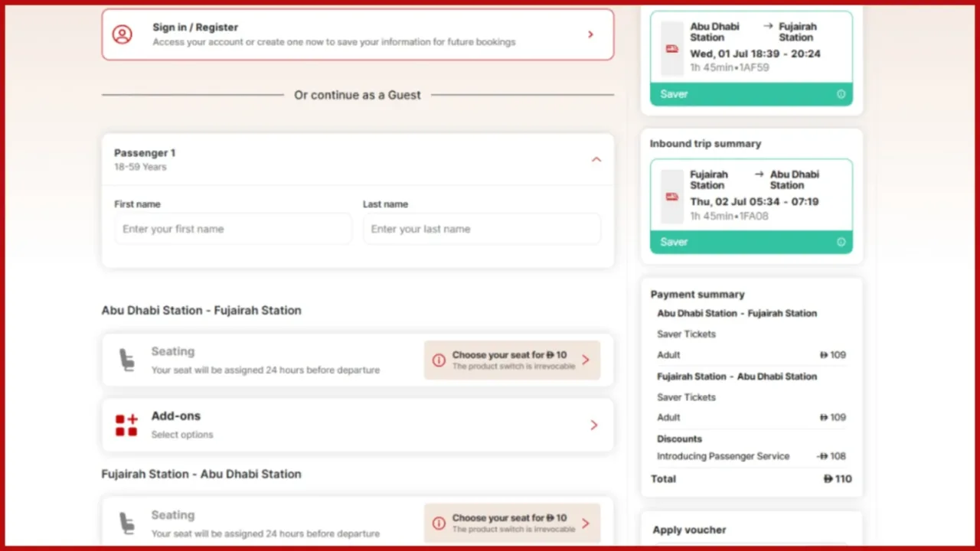
Task: Open the inbound Saver fare bar
Action: (751, 242)
